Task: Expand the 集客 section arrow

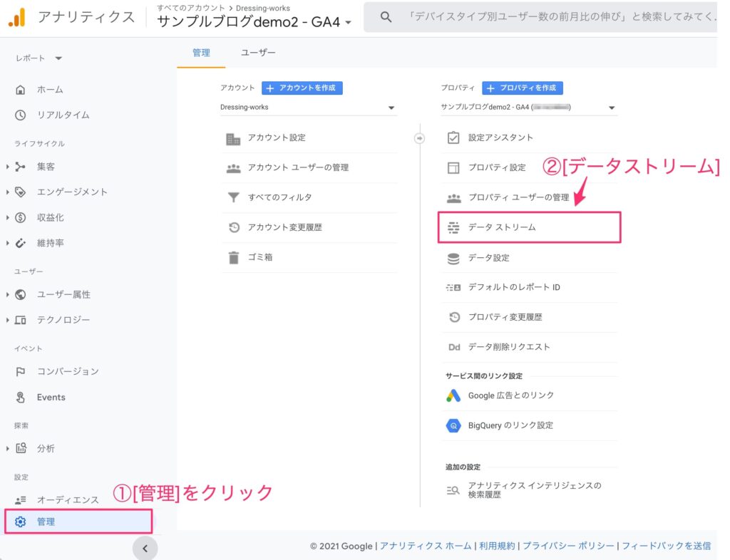Action: (7, 167)
